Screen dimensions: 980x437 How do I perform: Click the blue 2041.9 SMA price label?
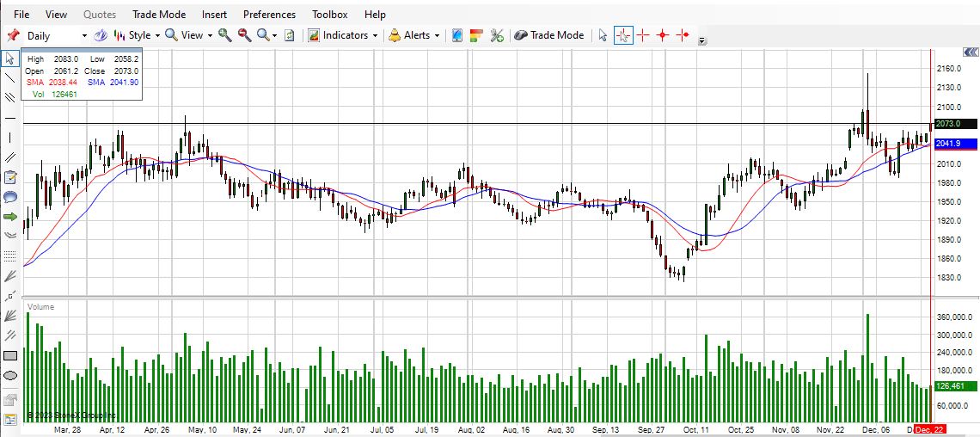[955, 144]
